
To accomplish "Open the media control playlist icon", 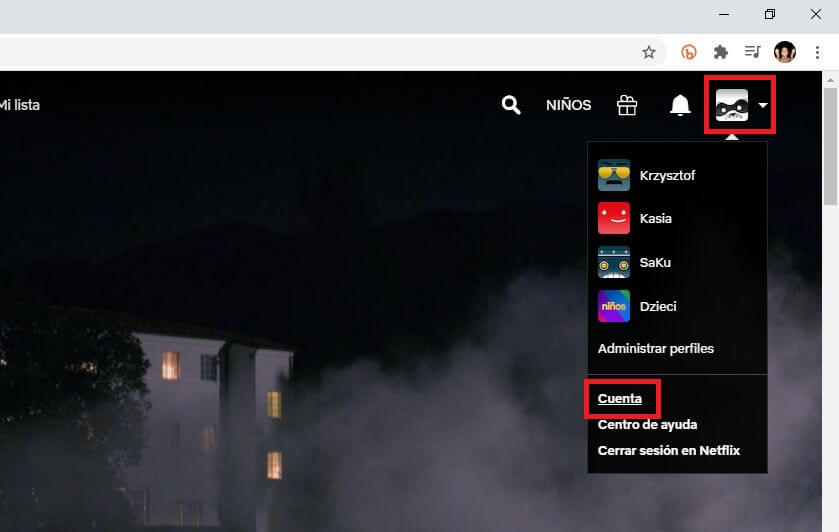I will (x=752, y=51).
